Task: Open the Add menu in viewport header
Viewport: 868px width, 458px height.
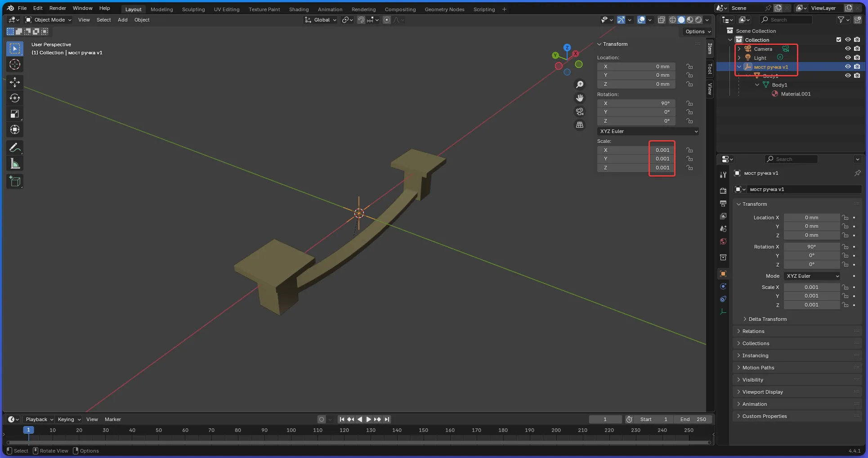Action: click(x=122, y=20)
